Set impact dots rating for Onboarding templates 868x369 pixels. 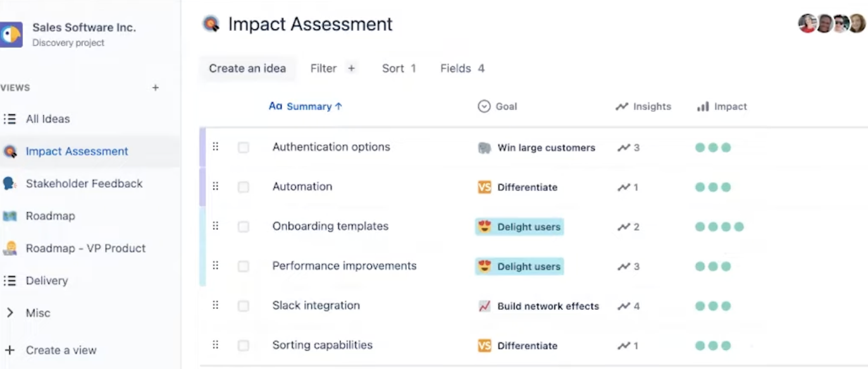(x=719, y=227)
